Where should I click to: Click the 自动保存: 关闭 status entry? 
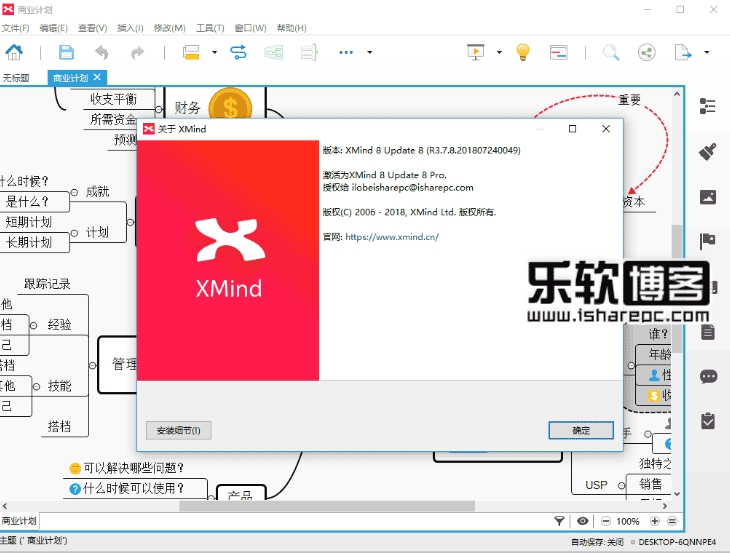597,542
